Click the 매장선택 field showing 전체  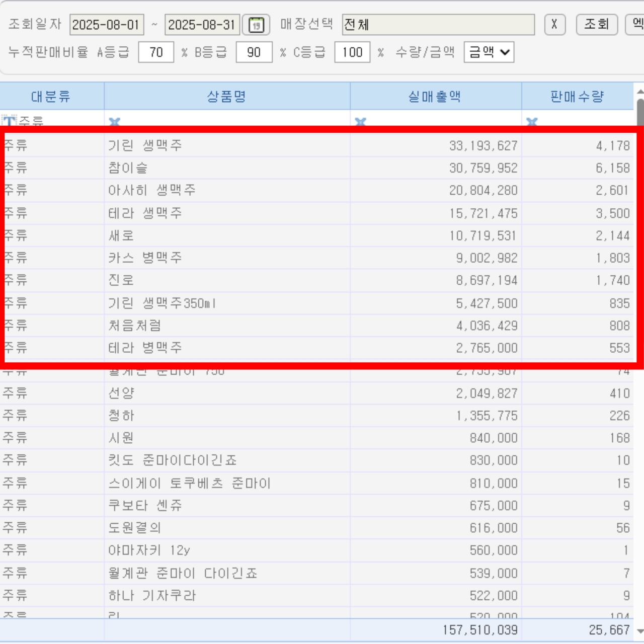[x=438, y=25]
